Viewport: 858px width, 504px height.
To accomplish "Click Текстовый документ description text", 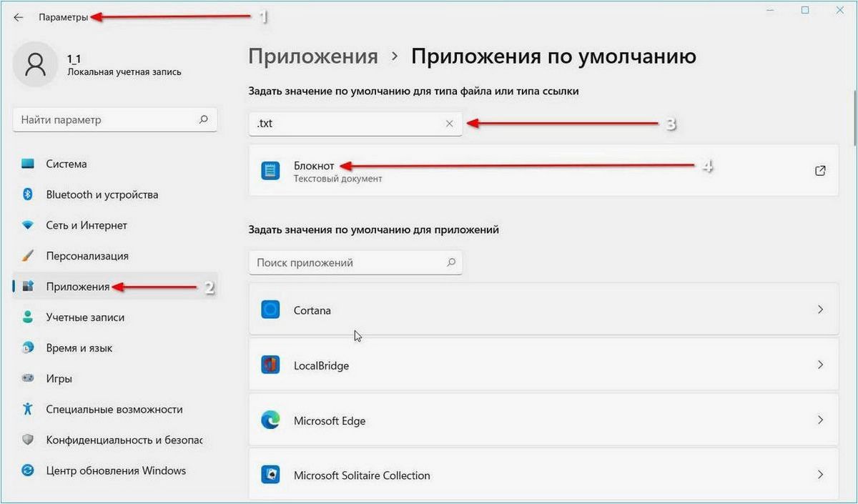I will pos(337,179).
